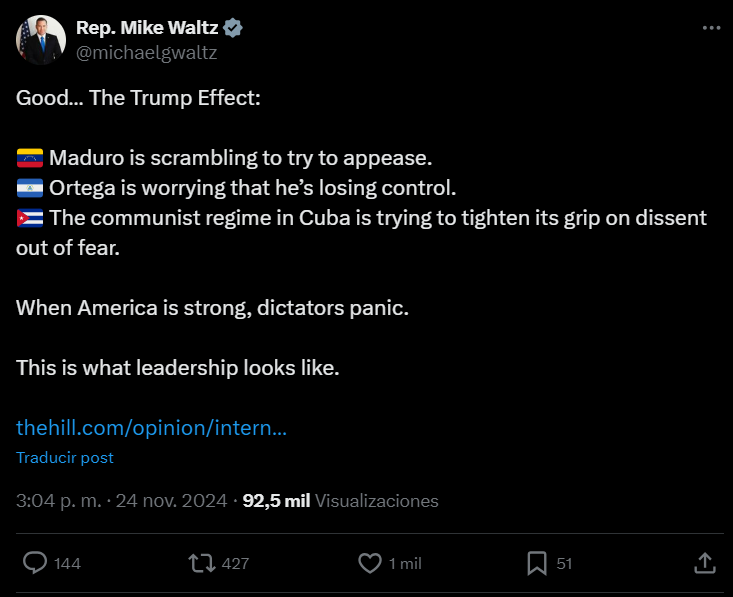Click the Nicaragua flag emoji
This screenshot has height=597, width=733.
coord(29,188)
